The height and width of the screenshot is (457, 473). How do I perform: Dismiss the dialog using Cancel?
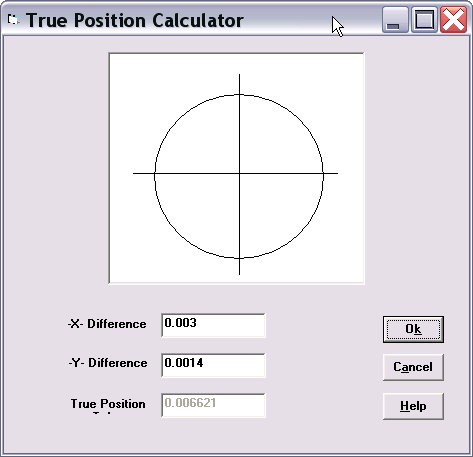[x=413, y=367]
